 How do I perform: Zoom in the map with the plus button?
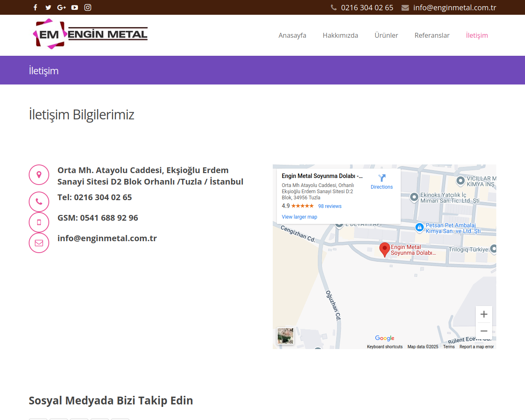484,314
